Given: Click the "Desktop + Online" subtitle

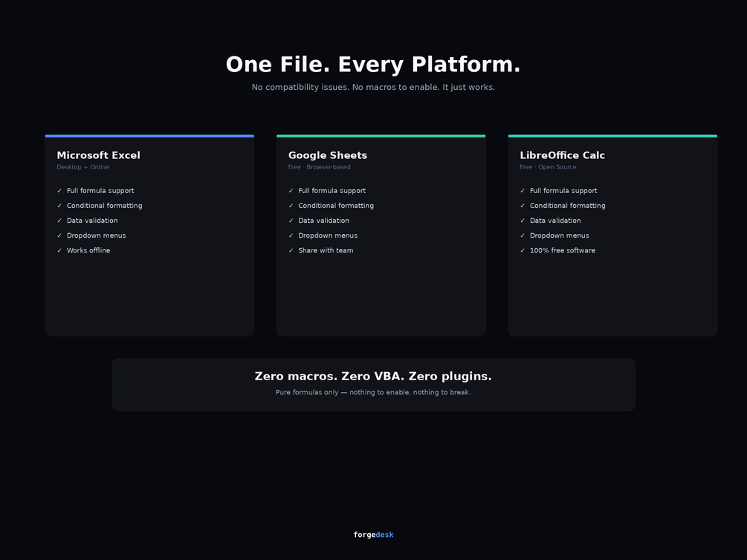Looking at the screenshot, I should click(x=83, y=167).
